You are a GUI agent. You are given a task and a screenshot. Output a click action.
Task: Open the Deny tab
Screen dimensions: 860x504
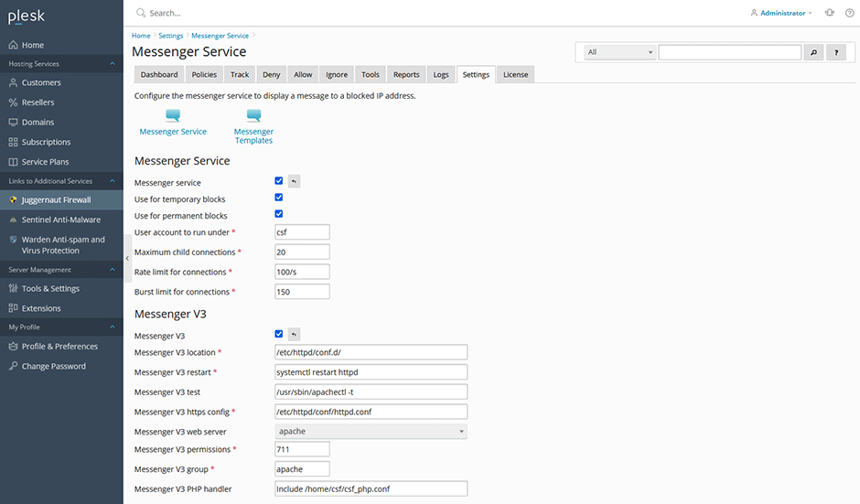(271, 75)
